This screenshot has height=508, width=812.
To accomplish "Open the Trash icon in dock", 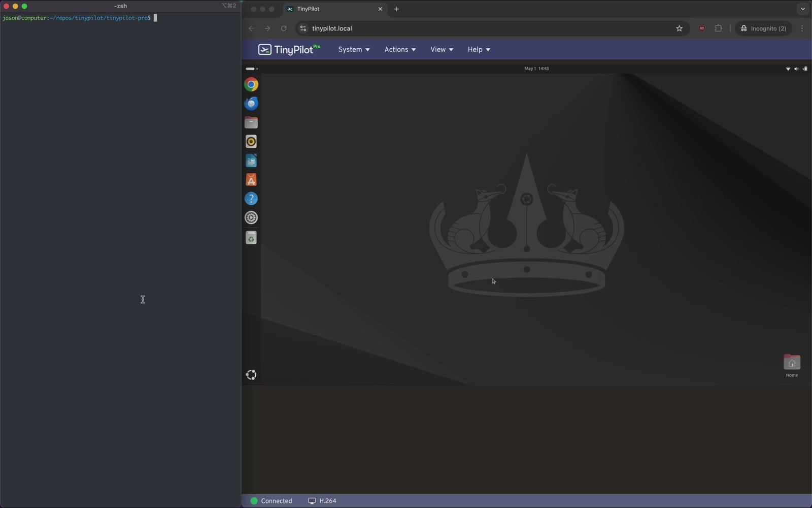I will [x=251, y=238].
